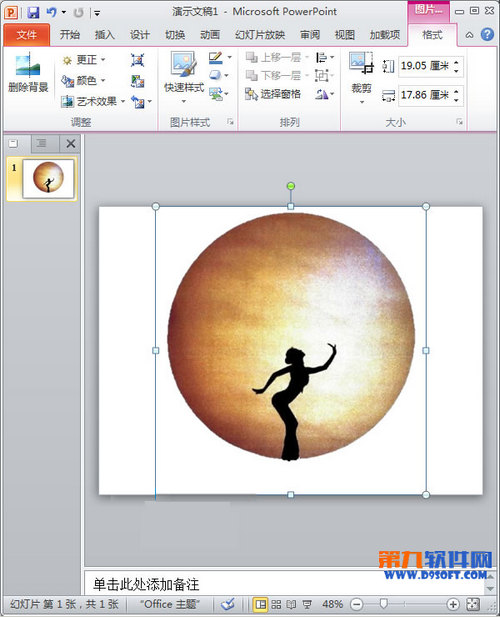Open the 颜色 color dropdown

pyautogui.click(x=84, y=81)
